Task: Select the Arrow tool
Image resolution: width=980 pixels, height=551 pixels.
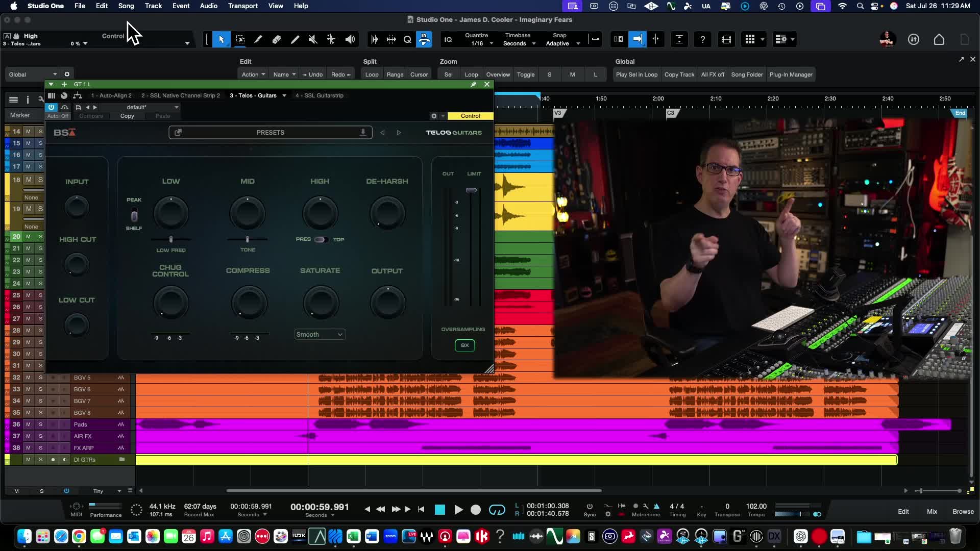Action: click(x=222, y=39)
